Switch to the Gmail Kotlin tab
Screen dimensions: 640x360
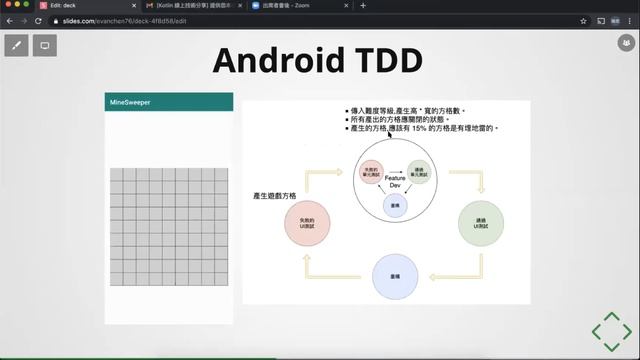[194, 6]
